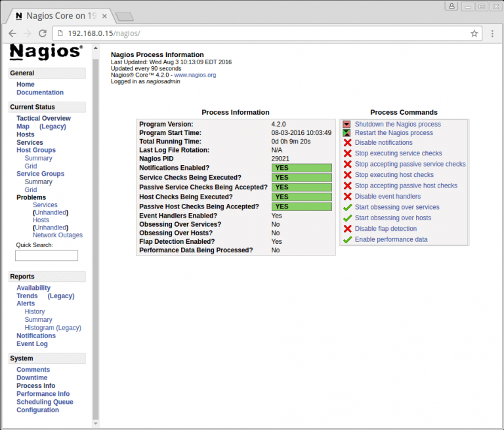Click the Shutdown the Nagios process icon
Screen dimensions: 504x430
click(x=346, y=124)
